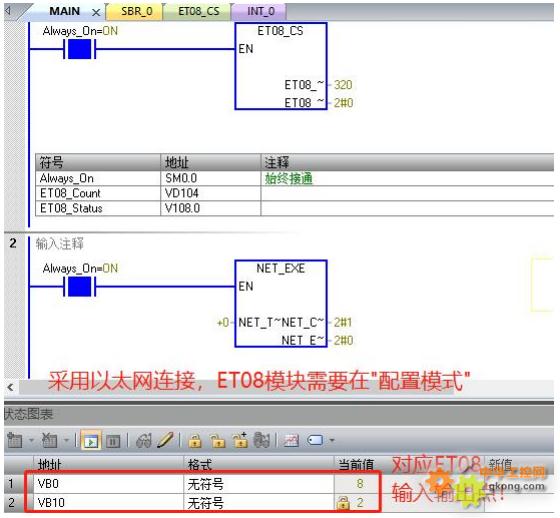Click the unforce open lock icon
Image resolution: width=560 pixels, height=518 pixels.
(218, 441)
